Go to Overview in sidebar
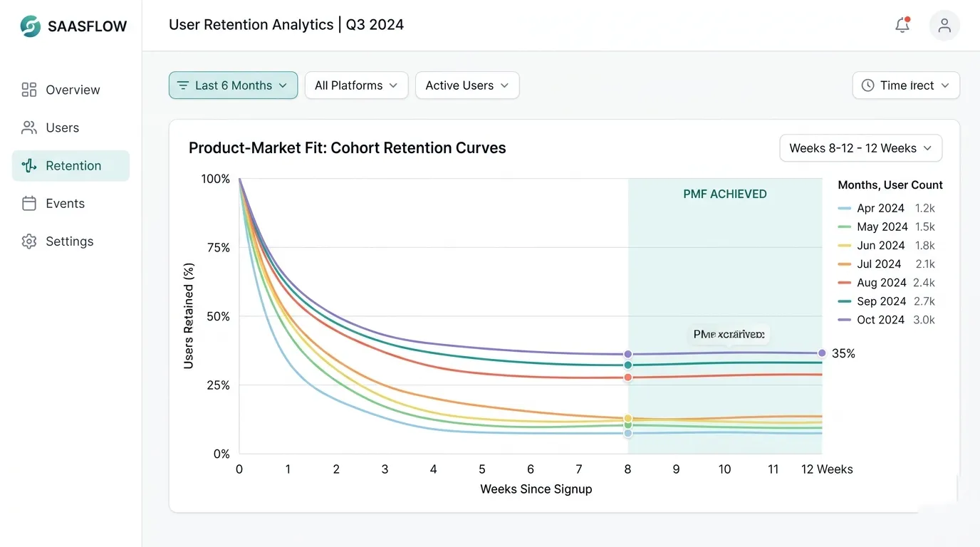 click(71, 90)
